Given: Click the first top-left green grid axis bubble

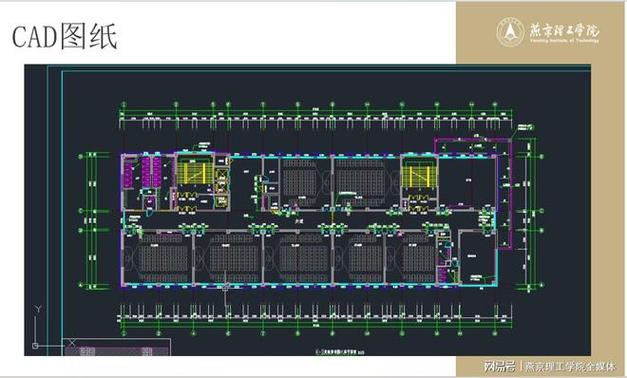Looking at the screenshot, I should [x=124, y=104].
